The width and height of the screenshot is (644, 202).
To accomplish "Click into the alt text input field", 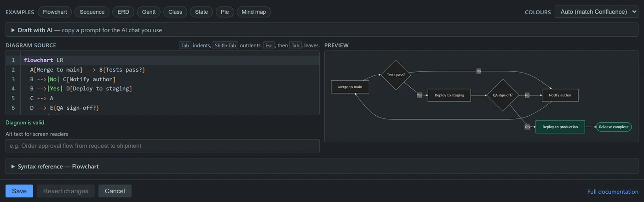I will tap(162, 146).
